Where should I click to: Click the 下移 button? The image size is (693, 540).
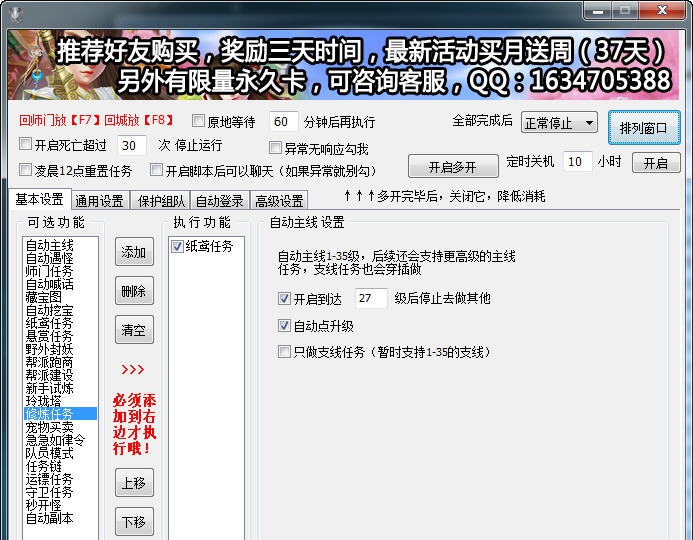pyautogui.click(x=134, y=522)
